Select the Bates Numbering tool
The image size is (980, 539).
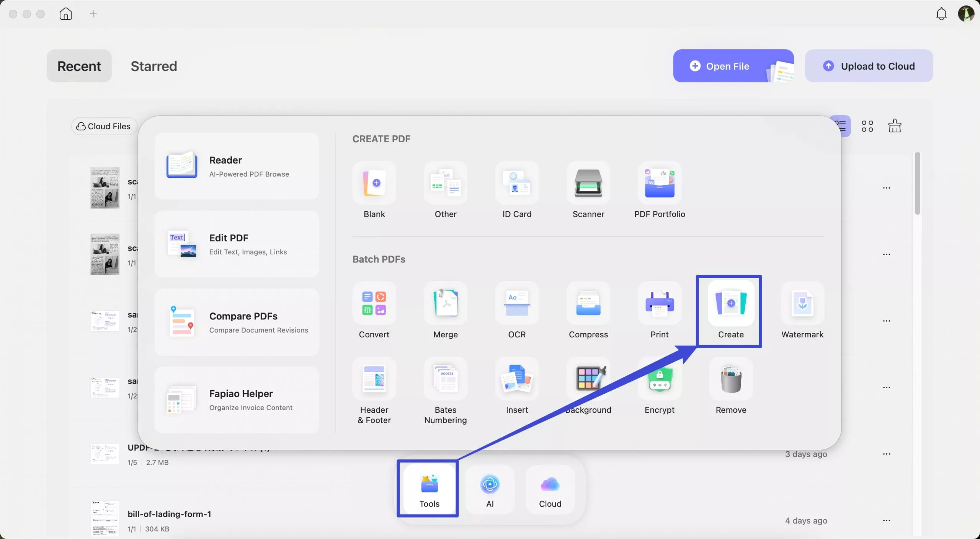point(445,380)
